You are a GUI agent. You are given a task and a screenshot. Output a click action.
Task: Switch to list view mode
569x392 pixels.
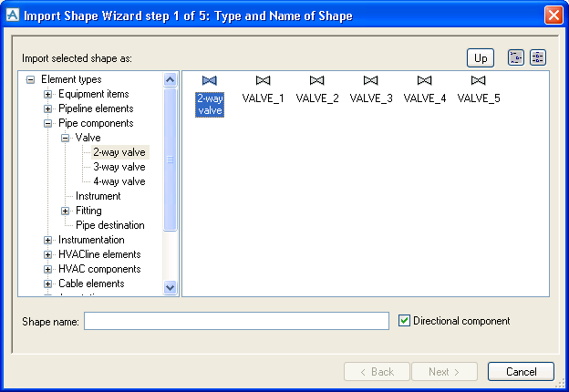[x=538, y=57]
